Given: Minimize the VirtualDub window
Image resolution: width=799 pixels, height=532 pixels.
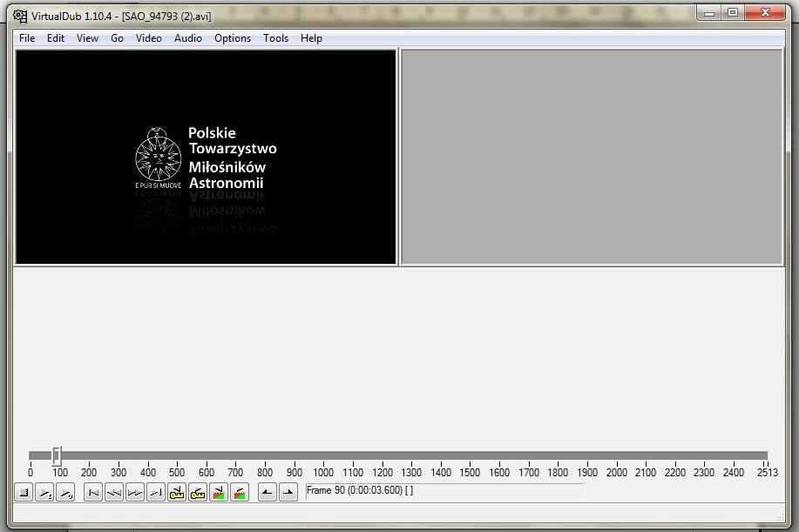Looking at the screenshot, I should (x=708, y=13).
